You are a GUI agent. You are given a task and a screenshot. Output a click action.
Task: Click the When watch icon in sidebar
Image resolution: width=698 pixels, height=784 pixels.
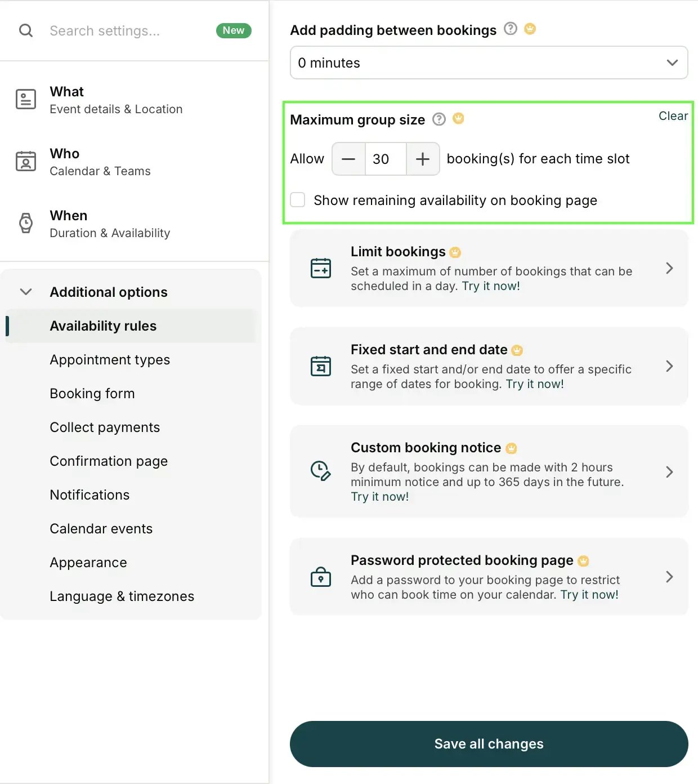[26, 223]
